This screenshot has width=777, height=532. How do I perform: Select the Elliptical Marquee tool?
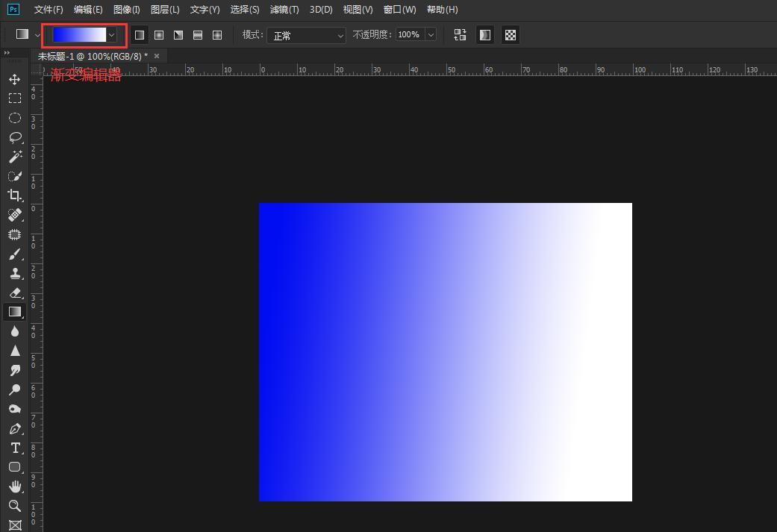click(15, 118)
